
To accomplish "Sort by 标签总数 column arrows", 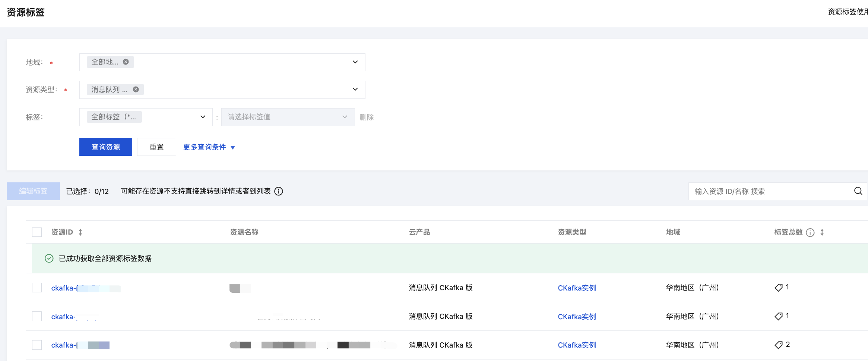I will (x=822, y=232).
